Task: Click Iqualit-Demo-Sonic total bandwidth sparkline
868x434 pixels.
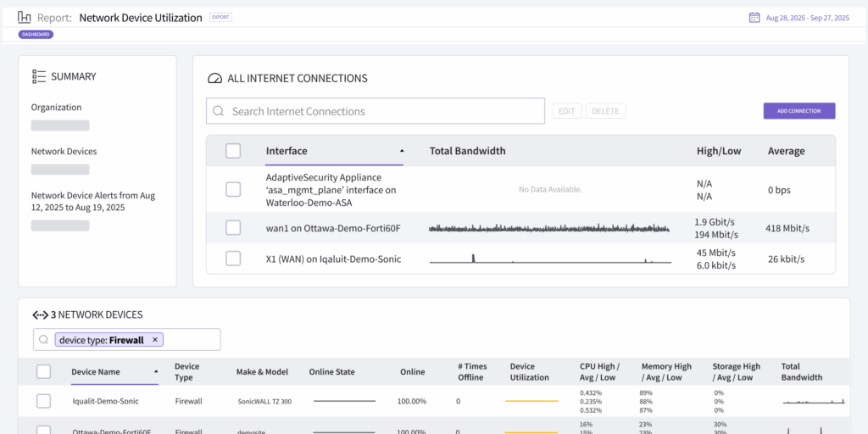Action: pyautogui.click(x=814, y=401)
